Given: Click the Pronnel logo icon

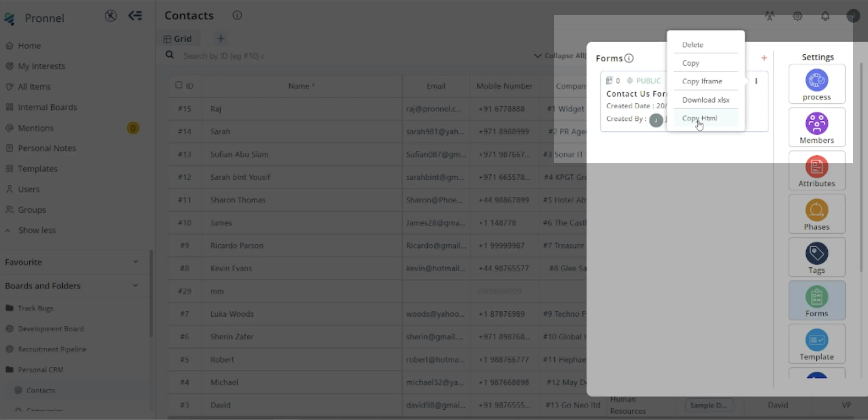Looking at the screenshot, I should coord(9,19).
